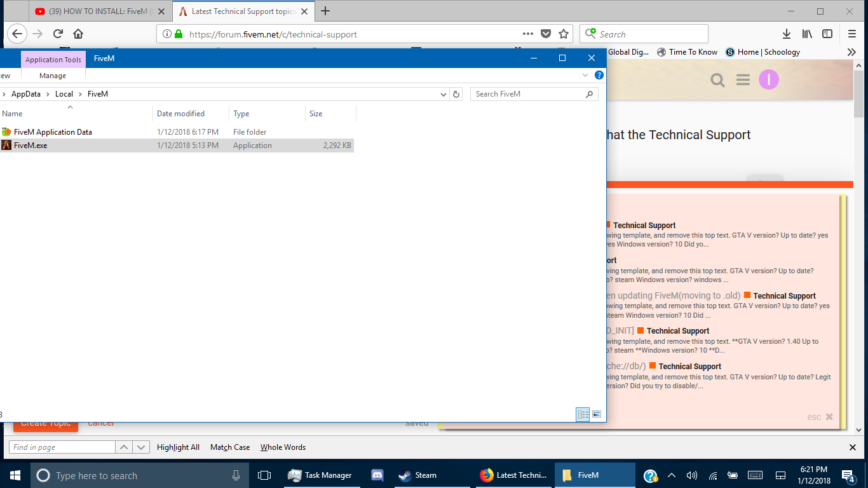
Task: Go back in Firefox history
Action: point(17,34)
